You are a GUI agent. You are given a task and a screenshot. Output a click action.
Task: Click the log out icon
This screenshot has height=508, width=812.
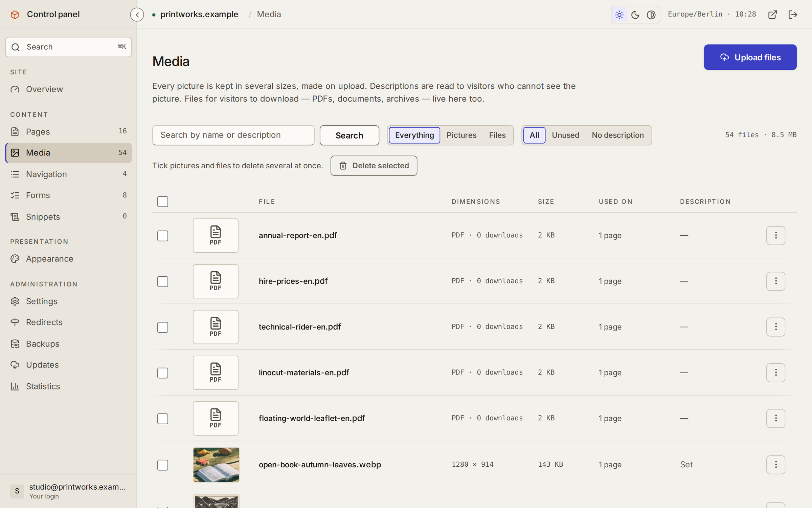[x=793, y=15]
